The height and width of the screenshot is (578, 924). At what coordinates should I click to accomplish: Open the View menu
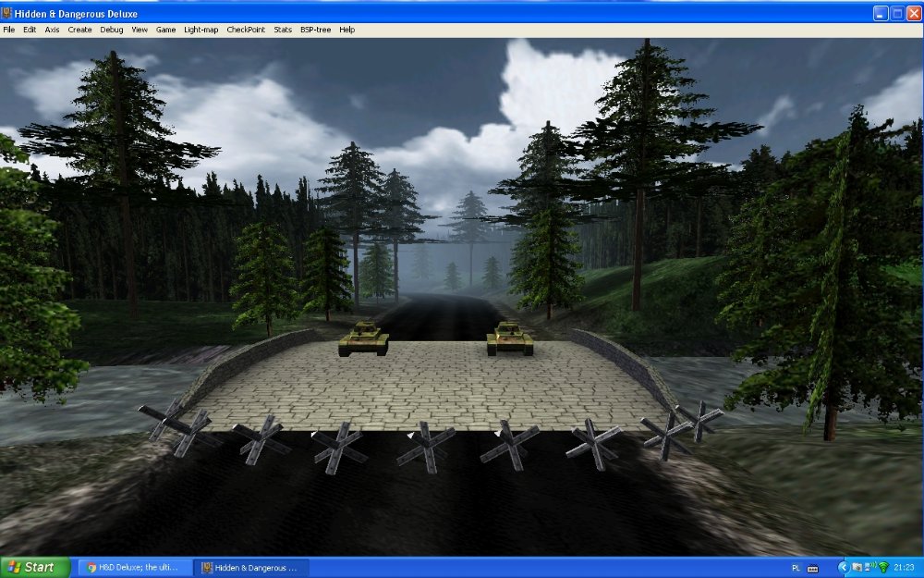pyautogui.click(x=140, y=30)
